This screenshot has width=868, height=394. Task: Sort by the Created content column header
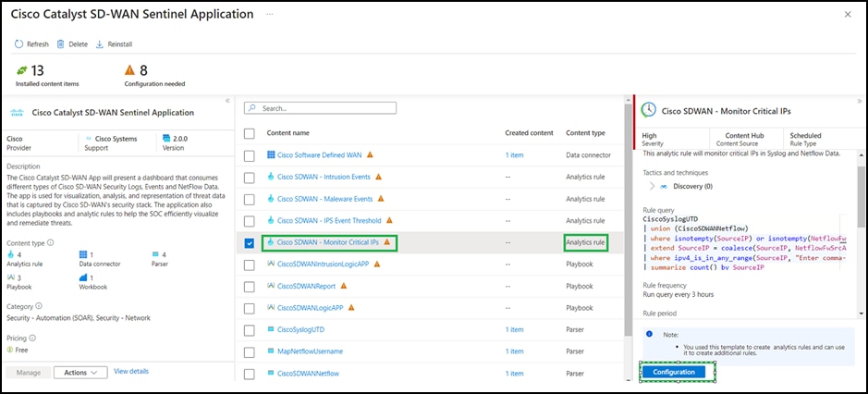[529, 133]
